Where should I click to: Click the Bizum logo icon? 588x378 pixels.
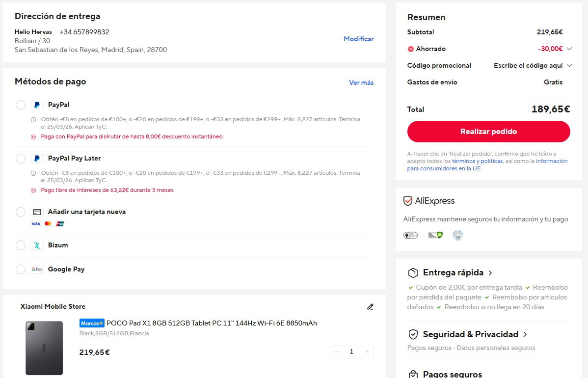click(x=37, y=245)
